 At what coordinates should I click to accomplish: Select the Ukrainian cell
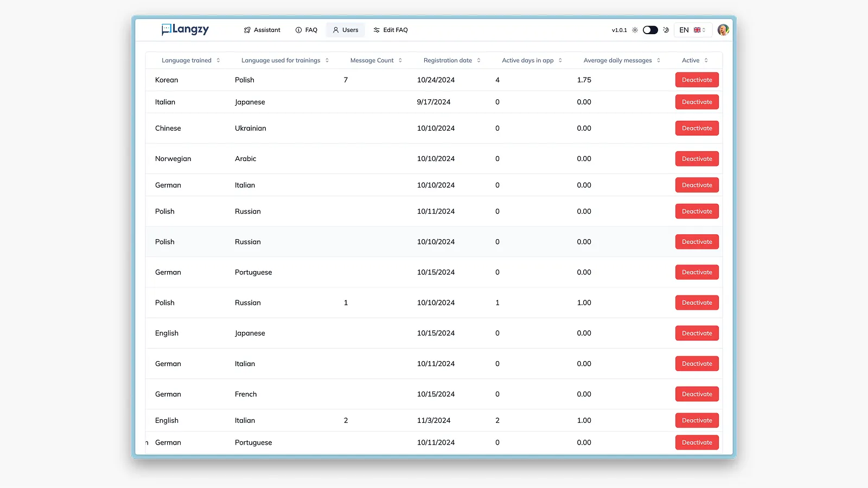coord(251,129)
